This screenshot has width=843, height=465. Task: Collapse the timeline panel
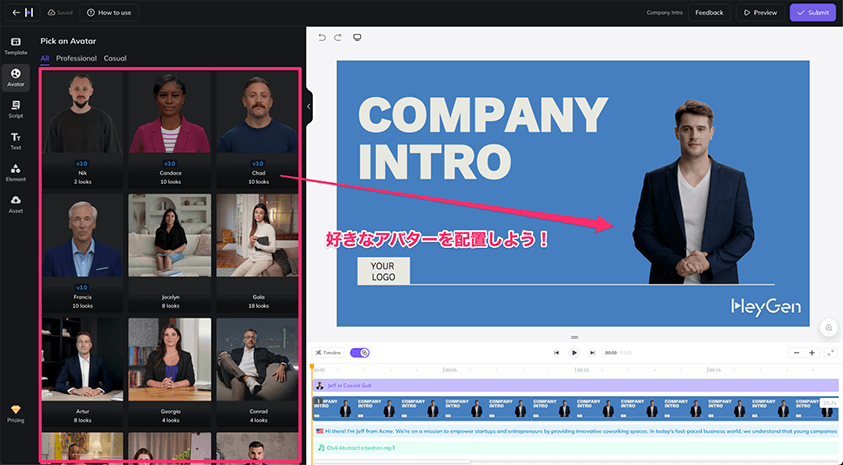pyautogui.click(x=831, y=353)
